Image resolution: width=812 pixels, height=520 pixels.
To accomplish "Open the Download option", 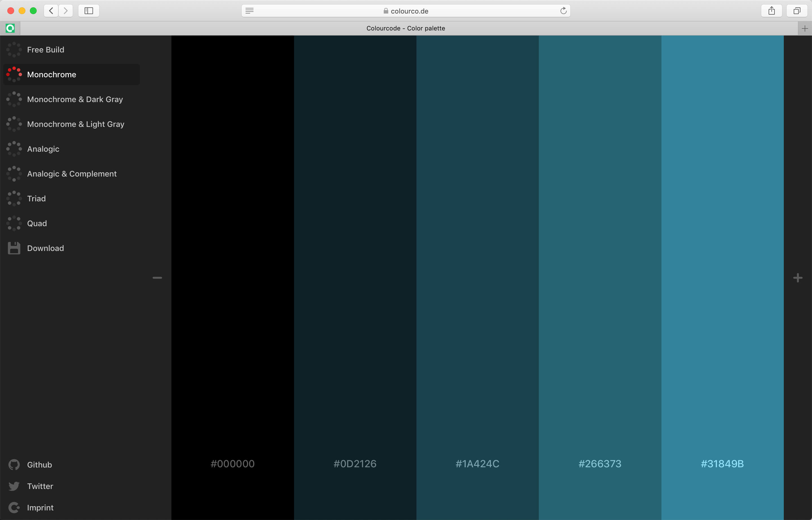I will tap(46, 248).
